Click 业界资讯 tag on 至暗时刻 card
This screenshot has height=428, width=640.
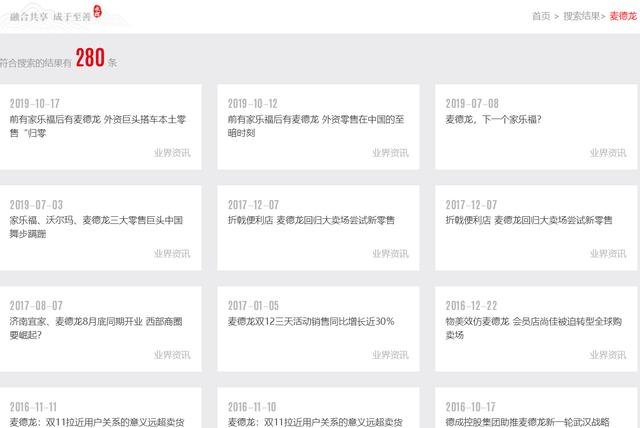tap(390, 153)
